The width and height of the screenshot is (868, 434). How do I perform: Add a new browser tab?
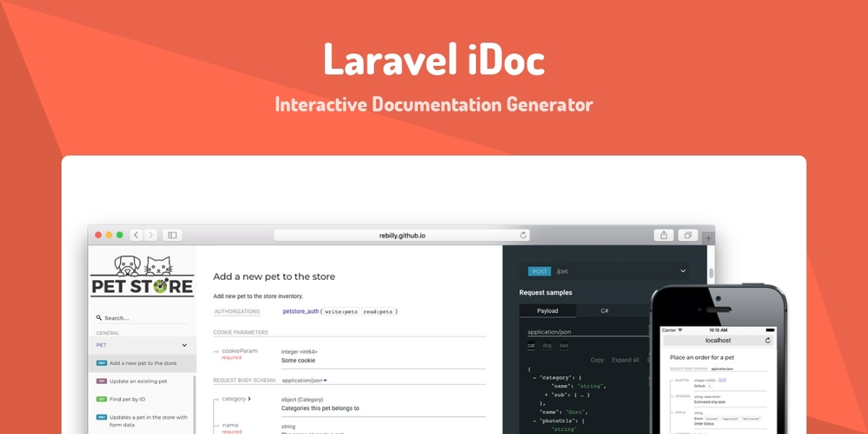(x=708, y=238)
